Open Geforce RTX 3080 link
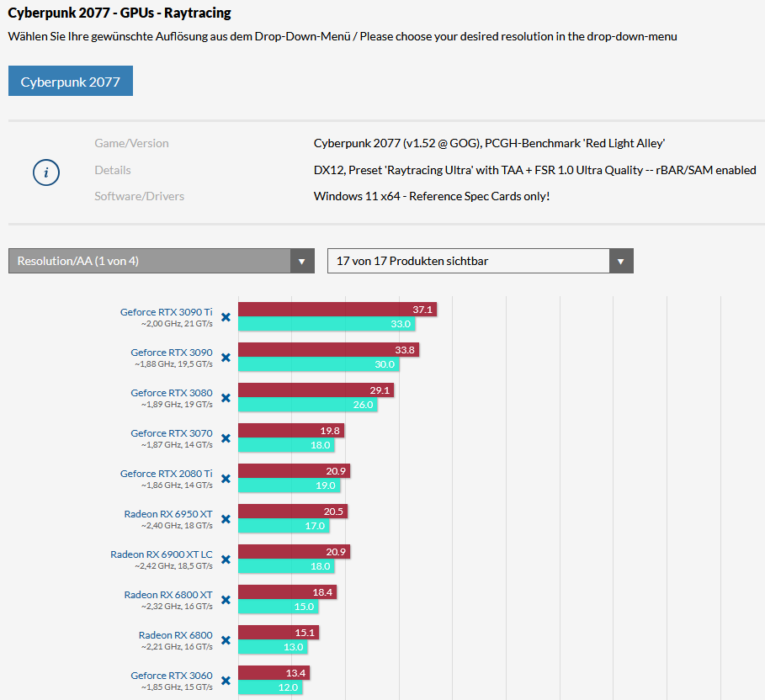Screen dimensions: 765x700 [x=172, y=393]
